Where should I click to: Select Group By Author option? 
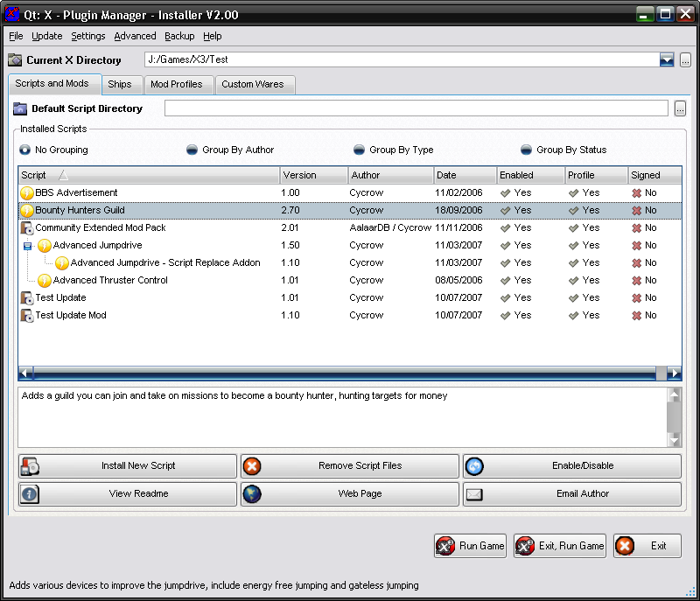192,150
